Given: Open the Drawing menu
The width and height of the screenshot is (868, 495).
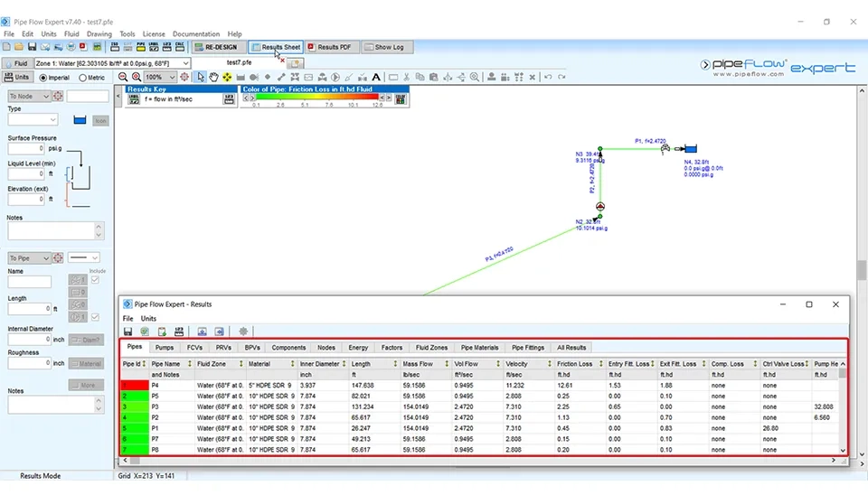Looking at the screenshot, I should 99,34.
